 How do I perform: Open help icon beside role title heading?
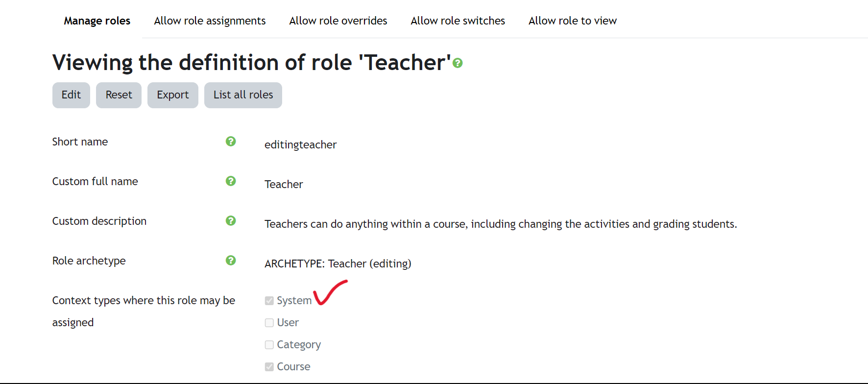coord(458,63)
